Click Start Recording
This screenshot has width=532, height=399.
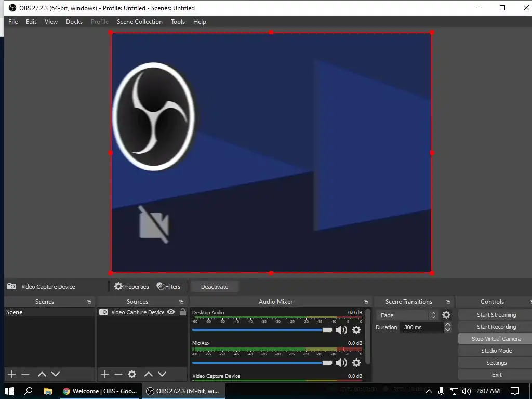(x=496, y=327)
